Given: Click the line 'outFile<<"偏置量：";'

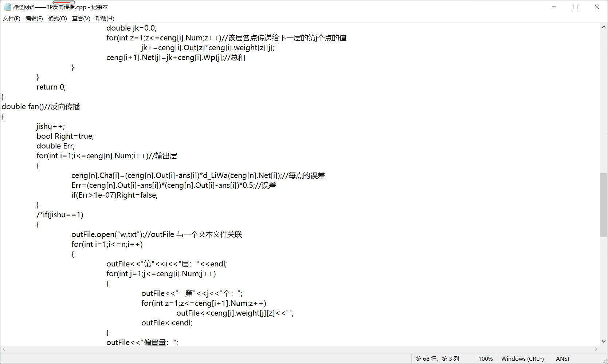Looking at the screenshot, I should 142,342.
